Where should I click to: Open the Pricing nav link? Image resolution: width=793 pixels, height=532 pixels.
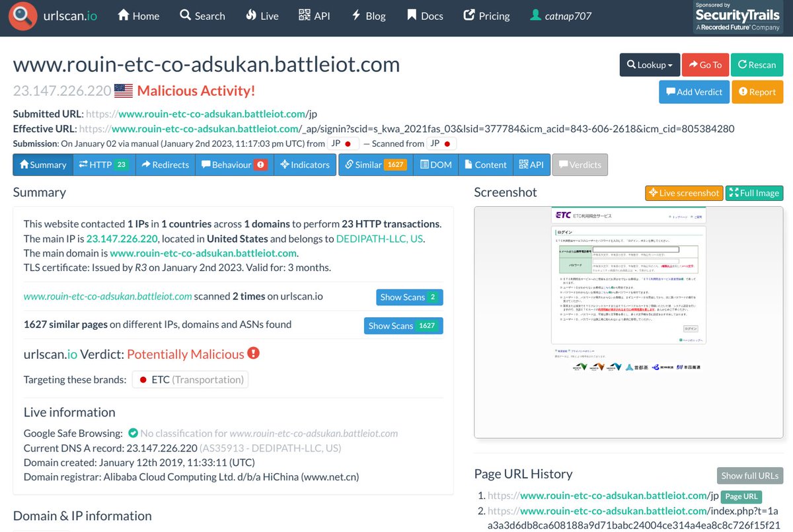[487, 16]
